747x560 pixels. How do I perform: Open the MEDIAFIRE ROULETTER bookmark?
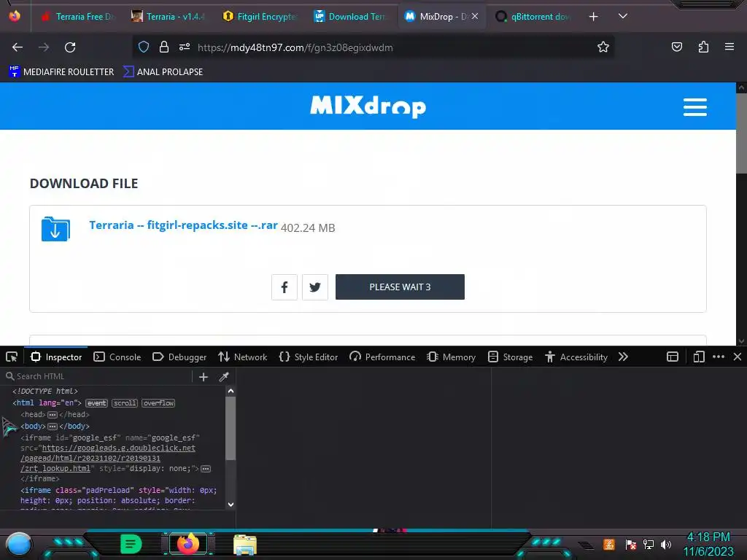61,72
